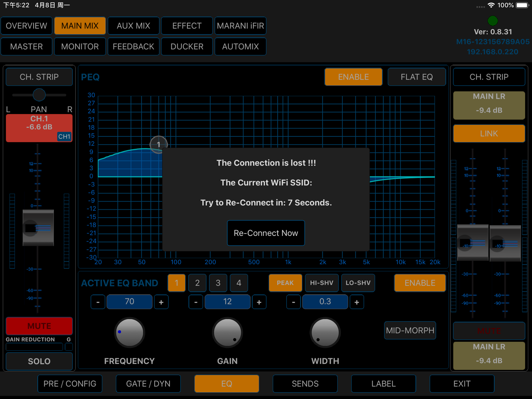Click the frequency value field showing 70
Image resolution: width=532 pixels, height=399 pixels.
[x=129, y=302]
